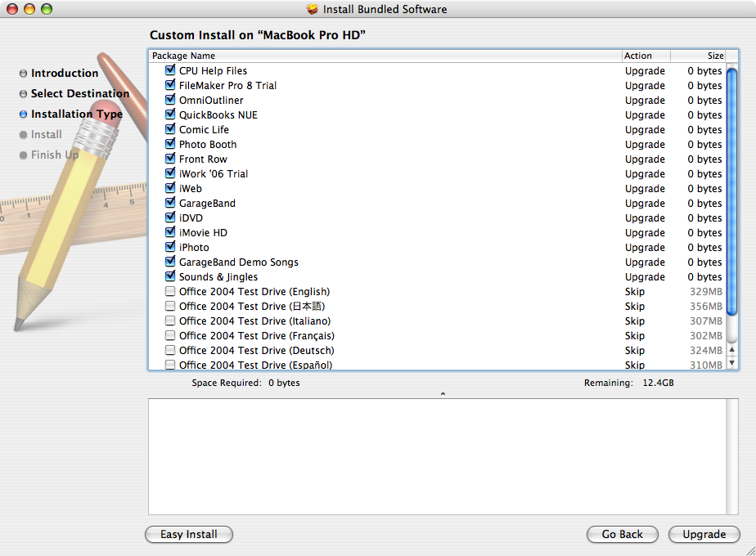Image resolution: width=756 pixels, height=556 pixels.
Task: Click the Upgrade button at the bottom
Action: point(704,534)
